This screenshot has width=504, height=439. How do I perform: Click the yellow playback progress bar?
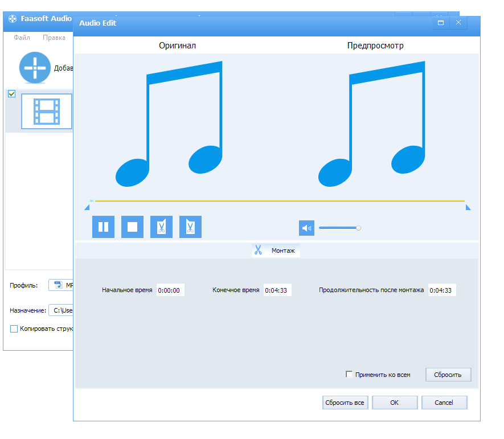click(x=280, y=200)
